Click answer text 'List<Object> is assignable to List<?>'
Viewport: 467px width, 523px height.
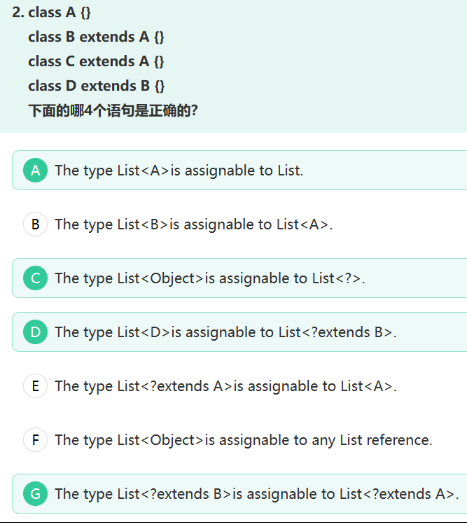239,278
